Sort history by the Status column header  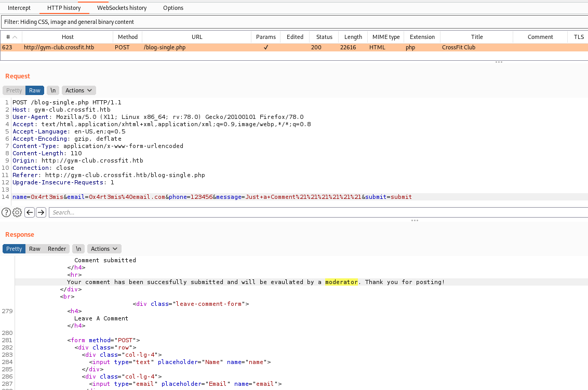324,37
